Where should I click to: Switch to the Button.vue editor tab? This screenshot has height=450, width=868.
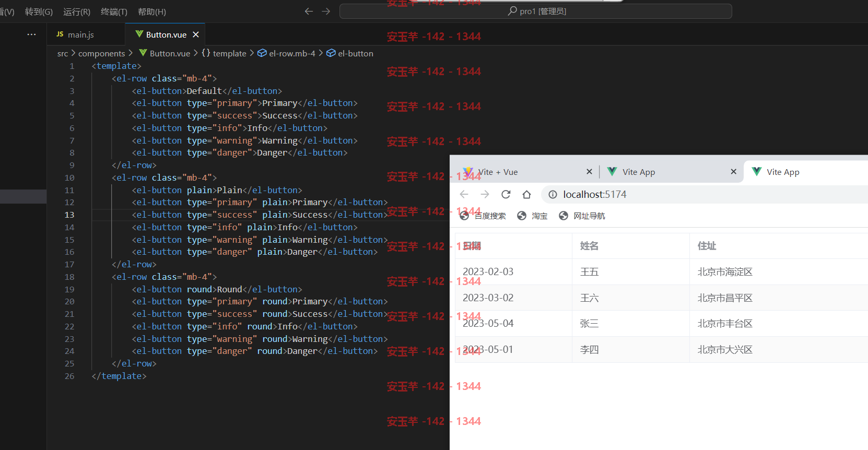point(166,34)
